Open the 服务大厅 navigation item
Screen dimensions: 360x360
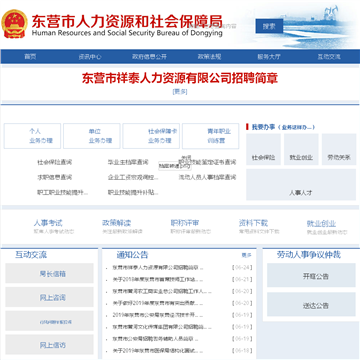269,57
